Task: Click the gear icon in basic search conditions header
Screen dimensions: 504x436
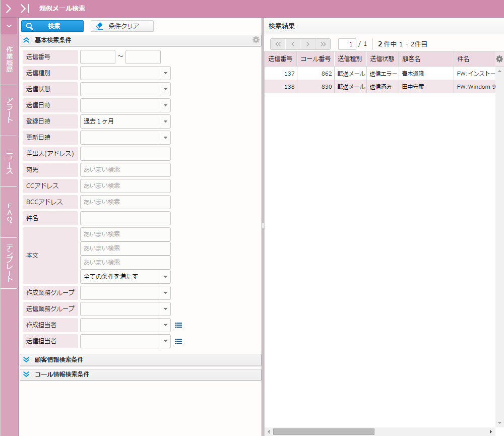Action: point(256,40)
